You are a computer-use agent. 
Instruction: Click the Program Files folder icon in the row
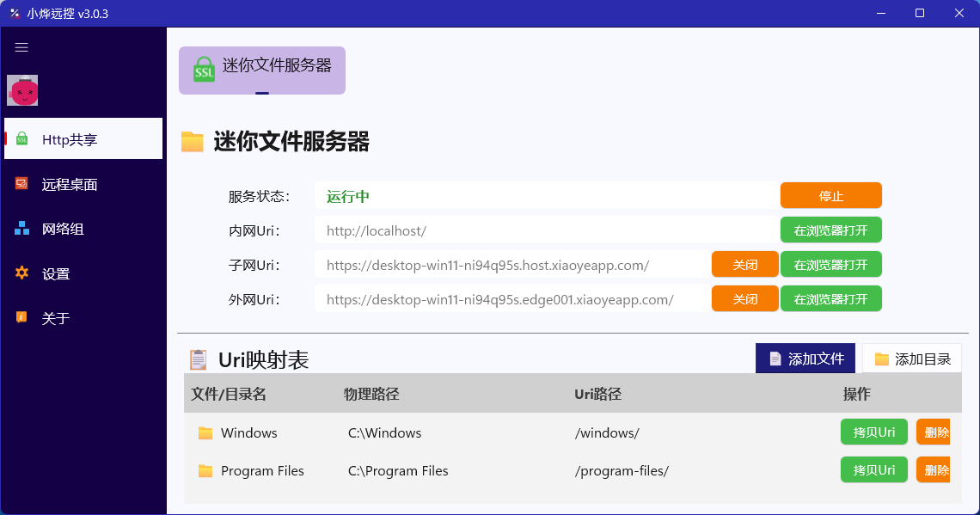pos(205,471)
